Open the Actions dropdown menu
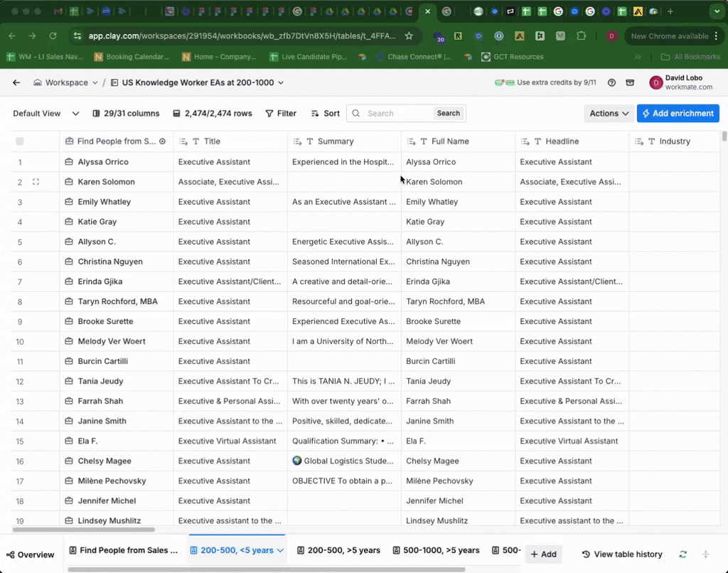 (x=609, y=113)
